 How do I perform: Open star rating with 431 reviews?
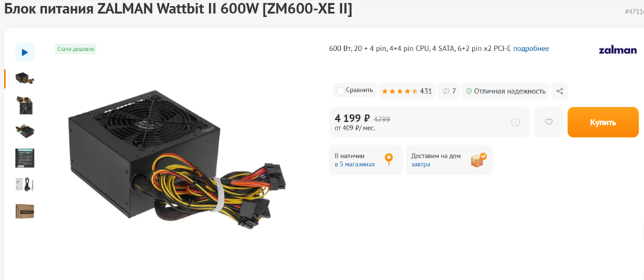pos(406,91)
